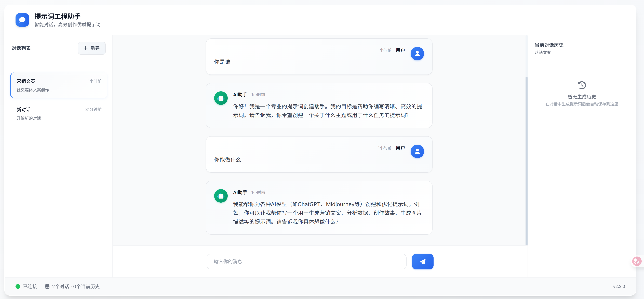This screenshot has height=299, width=644.
Task: Click the 智能对话，高效创作优质提示词 tagline
Action: (67, 25)
